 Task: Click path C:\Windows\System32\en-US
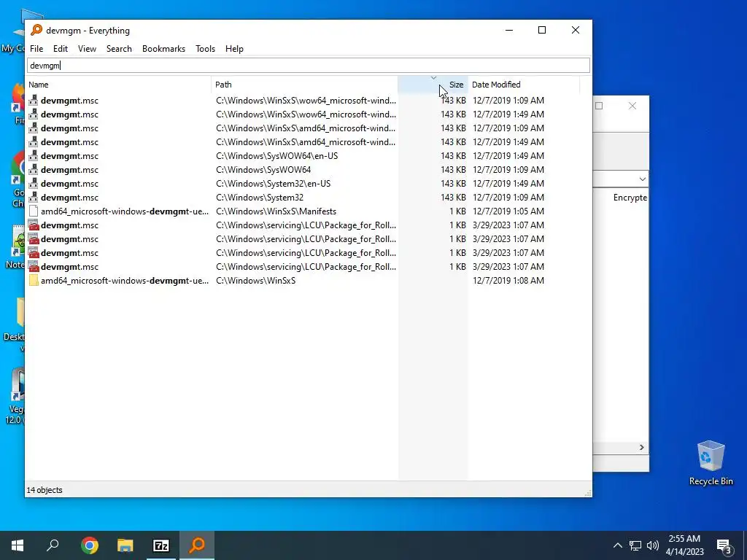(273, 183)
